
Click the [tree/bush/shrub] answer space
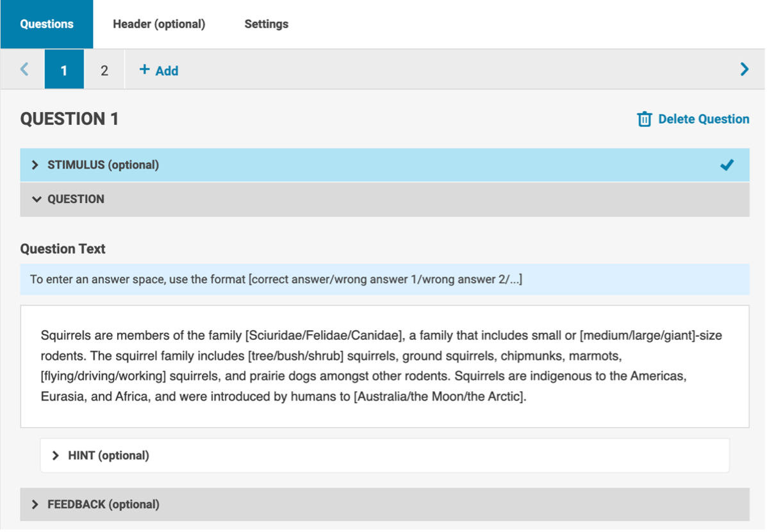pyautogui.click(x=296, y=356)
